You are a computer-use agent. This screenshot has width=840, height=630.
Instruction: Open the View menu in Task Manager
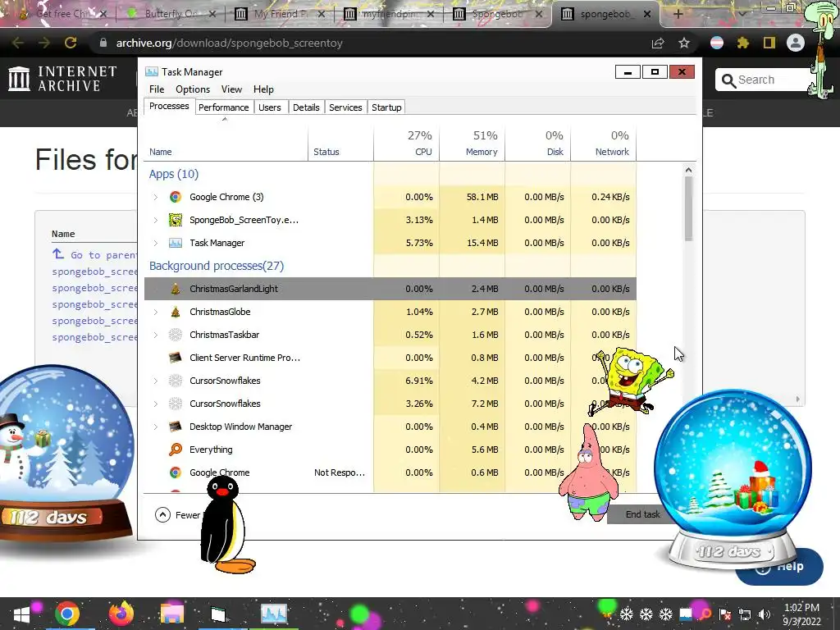coord(231,89)
